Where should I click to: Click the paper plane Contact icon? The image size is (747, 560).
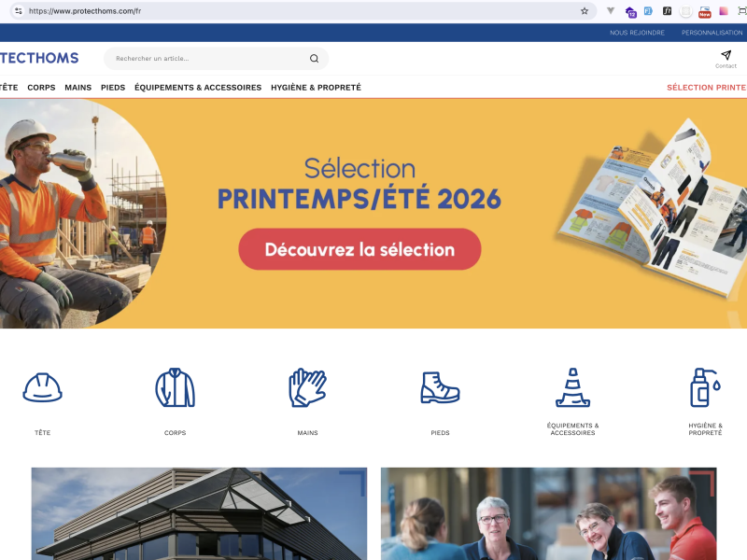point(726,55)
